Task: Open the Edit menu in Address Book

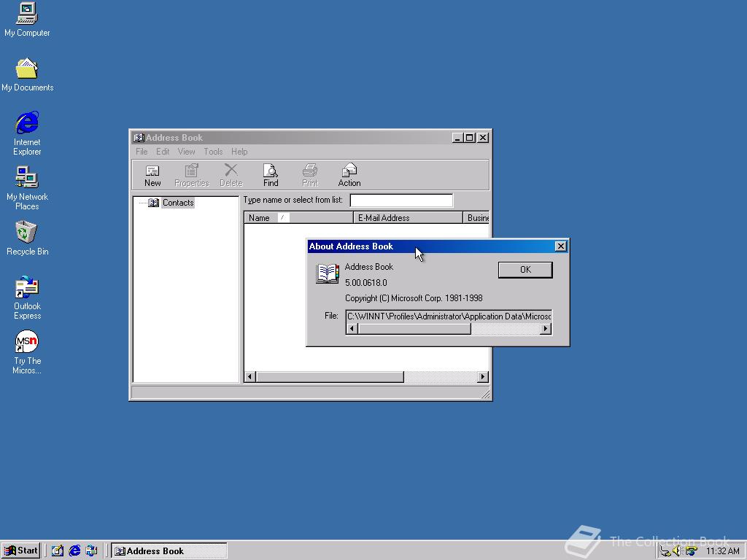Action: point(163,152)
